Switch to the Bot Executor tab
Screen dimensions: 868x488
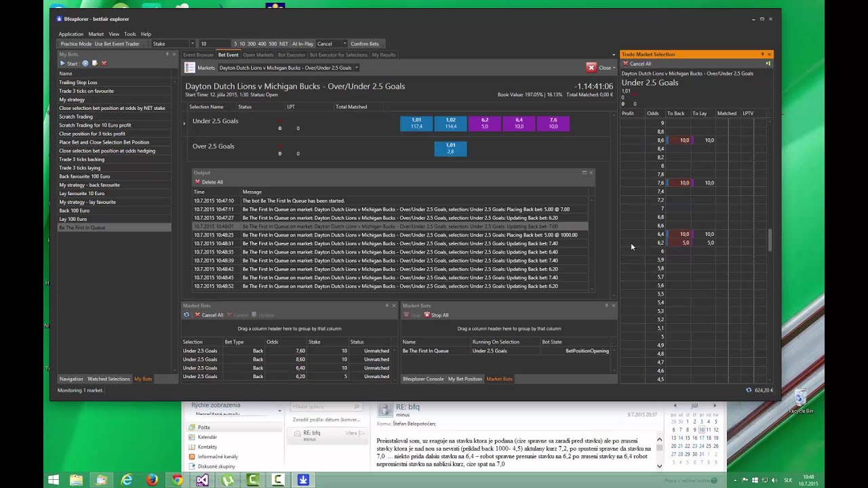[x=292, y=55]
